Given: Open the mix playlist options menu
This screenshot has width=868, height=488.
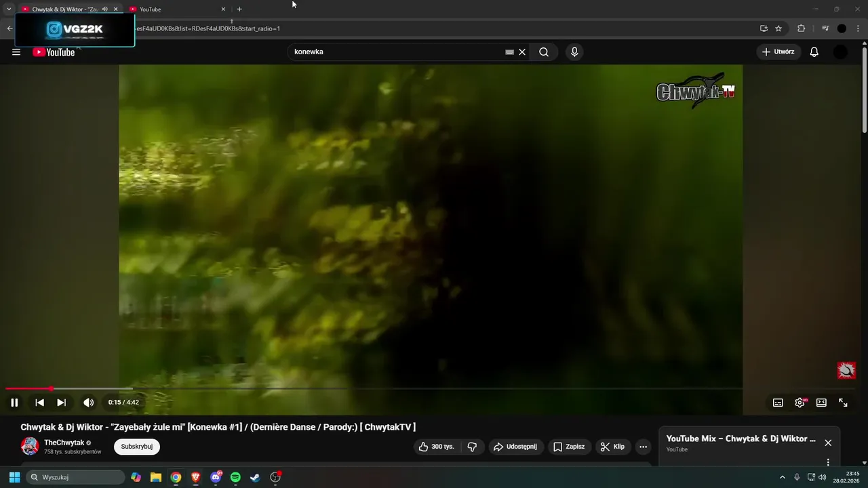Looking at the screenshot, I should [828, 462].
